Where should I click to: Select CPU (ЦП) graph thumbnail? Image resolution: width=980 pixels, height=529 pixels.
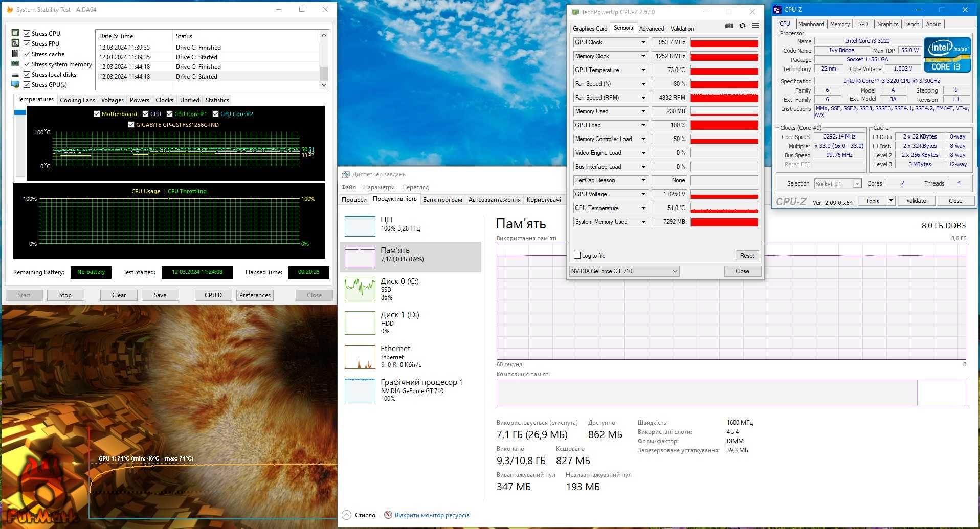pos(360,226)
